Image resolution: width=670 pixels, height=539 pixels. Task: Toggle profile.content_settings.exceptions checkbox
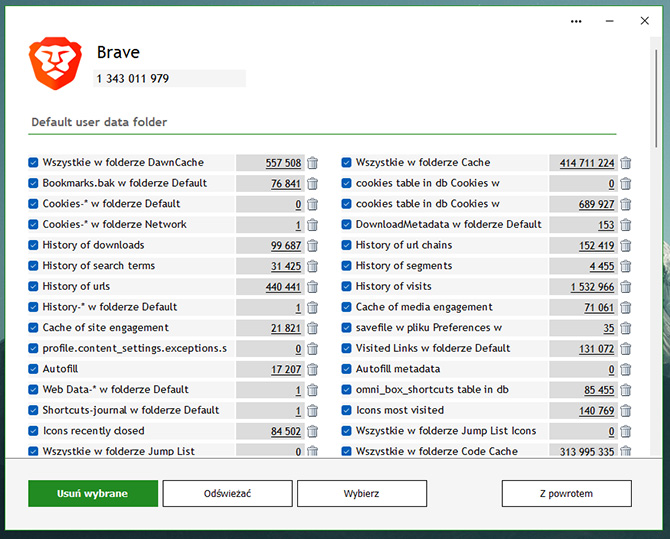(x=33, y=348)
